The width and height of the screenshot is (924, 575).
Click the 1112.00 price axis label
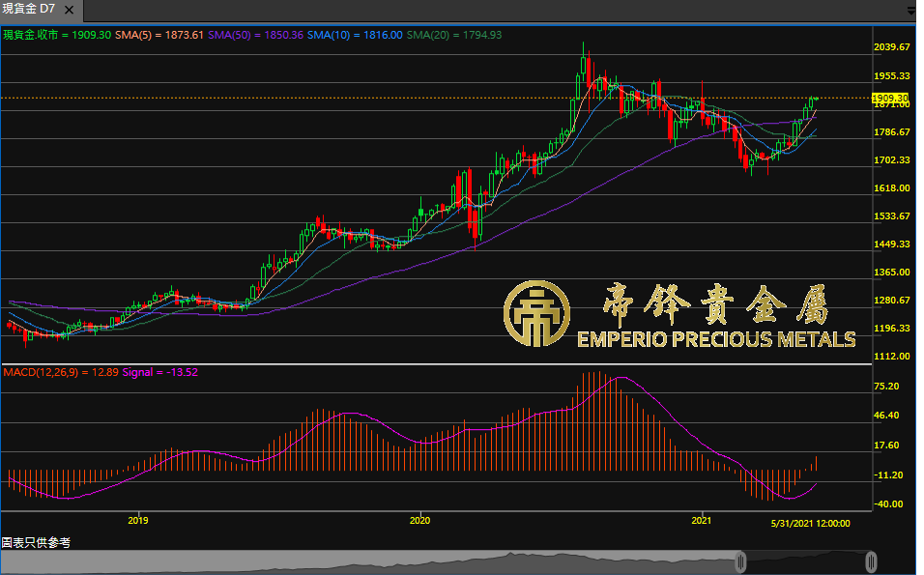[891, 357]
